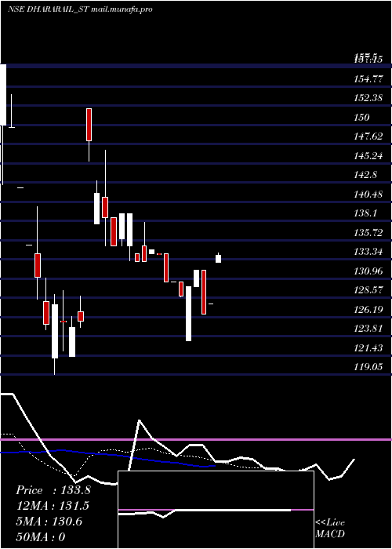The height and width of the screenshot is (549, 392).
Task: Click the Price : 133.8 readout
Action: click(x=53, y=490)
